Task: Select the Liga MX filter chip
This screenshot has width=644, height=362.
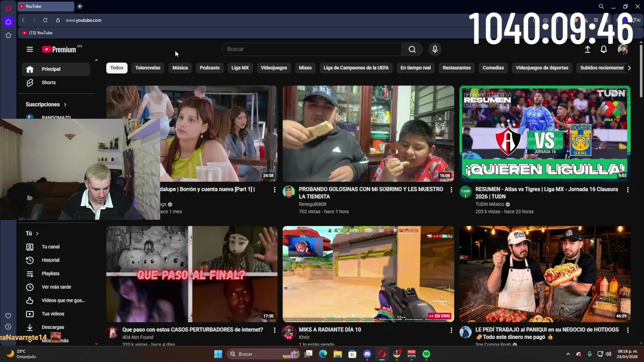Action: (x=240, y=68)
